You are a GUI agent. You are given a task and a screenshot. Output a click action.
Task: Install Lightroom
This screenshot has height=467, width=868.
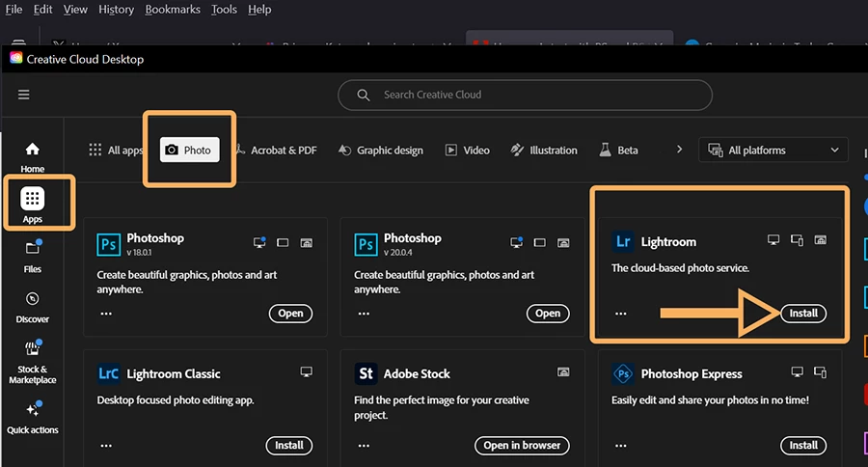pyautogui.click(x=803, y=313)
